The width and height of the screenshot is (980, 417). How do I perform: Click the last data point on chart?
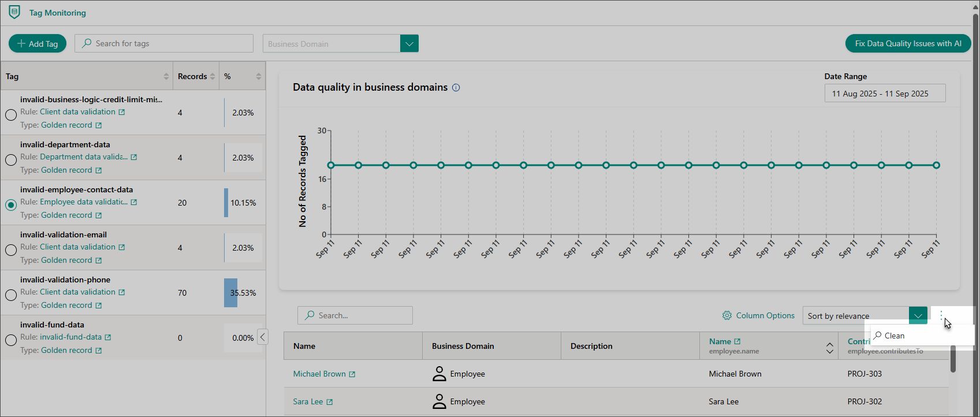(936, 165)
